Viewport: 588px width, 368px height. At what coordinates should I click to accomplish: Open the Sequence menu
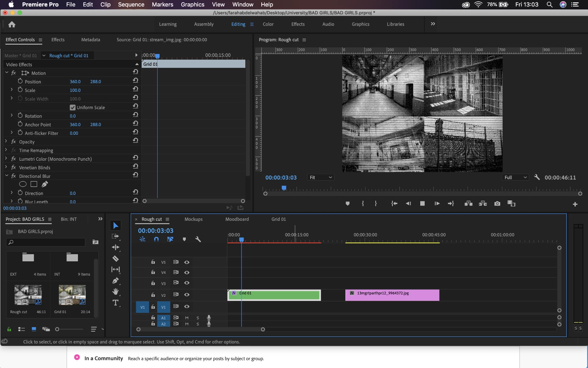point(131,4)
